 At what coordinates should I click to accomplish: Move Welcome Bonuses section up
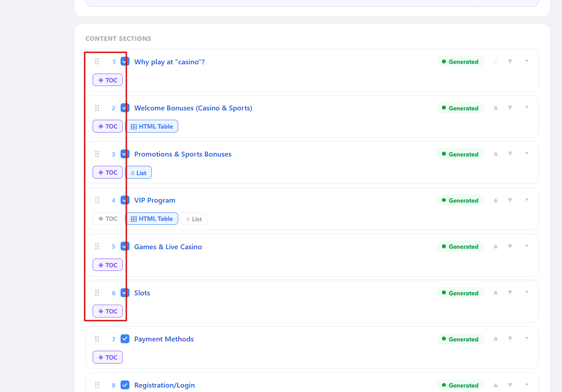[x=496, y=107]
